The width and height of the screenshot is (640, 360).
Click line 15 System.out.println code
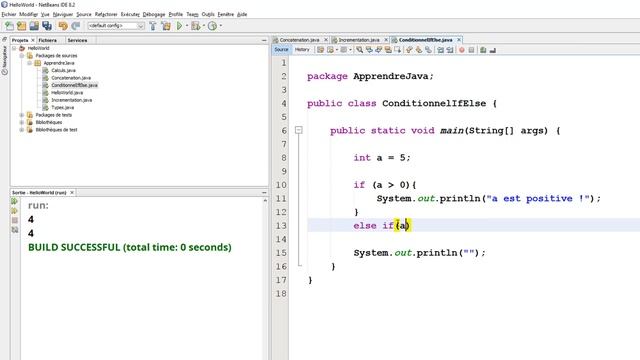pos(420,253)
